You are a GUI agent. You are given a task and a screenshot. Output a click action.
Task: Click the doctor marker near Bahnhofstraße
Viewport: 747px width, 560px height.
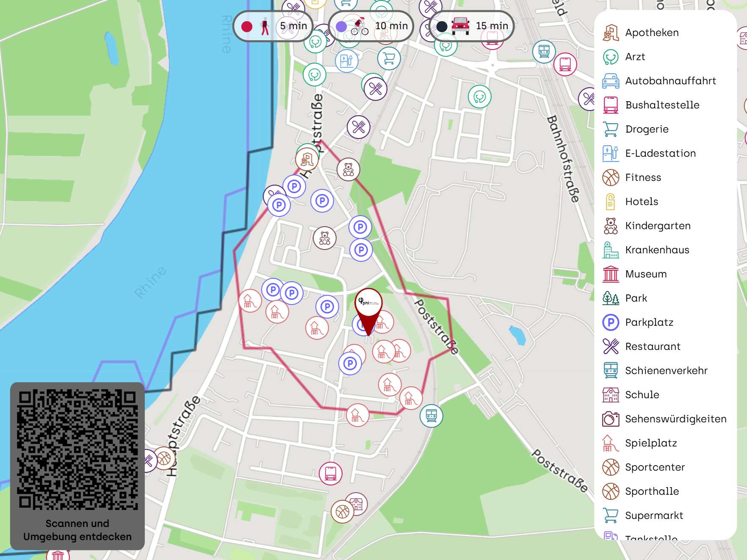coord(479,97)
